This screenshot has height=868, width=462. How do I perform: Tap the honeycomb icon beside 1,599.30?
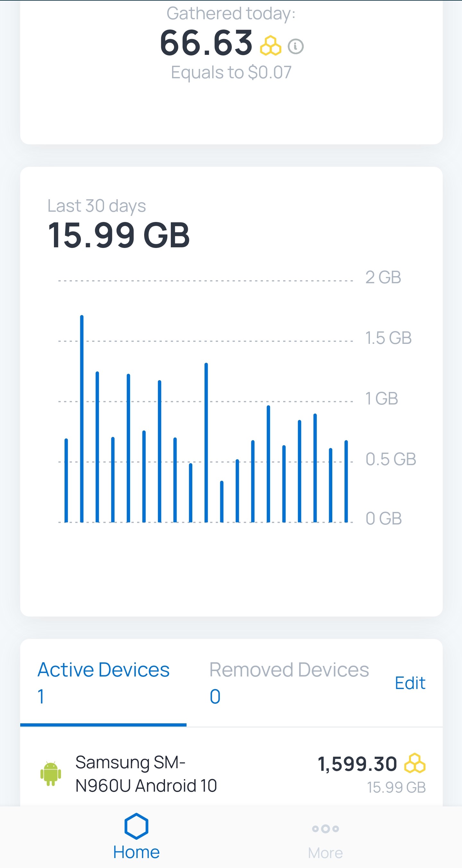pos(415,763)
